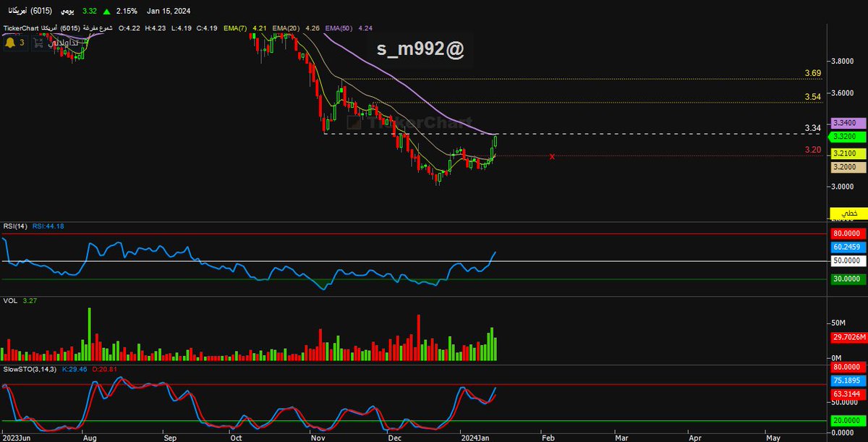The height and width of the screenshot is (442, 868).
Task: Click the blue stochastic 75.1895 tag
Action: 847,381
